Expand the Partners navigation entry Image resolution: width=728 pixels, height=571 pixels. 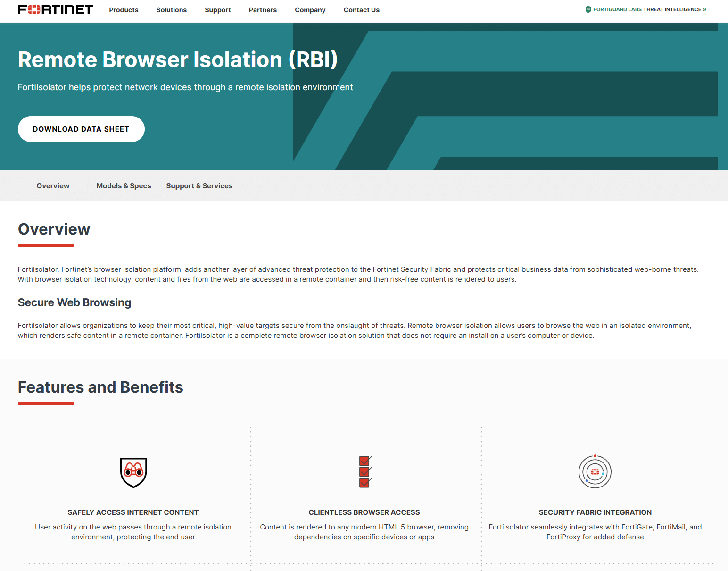click(x=263, y=10)
